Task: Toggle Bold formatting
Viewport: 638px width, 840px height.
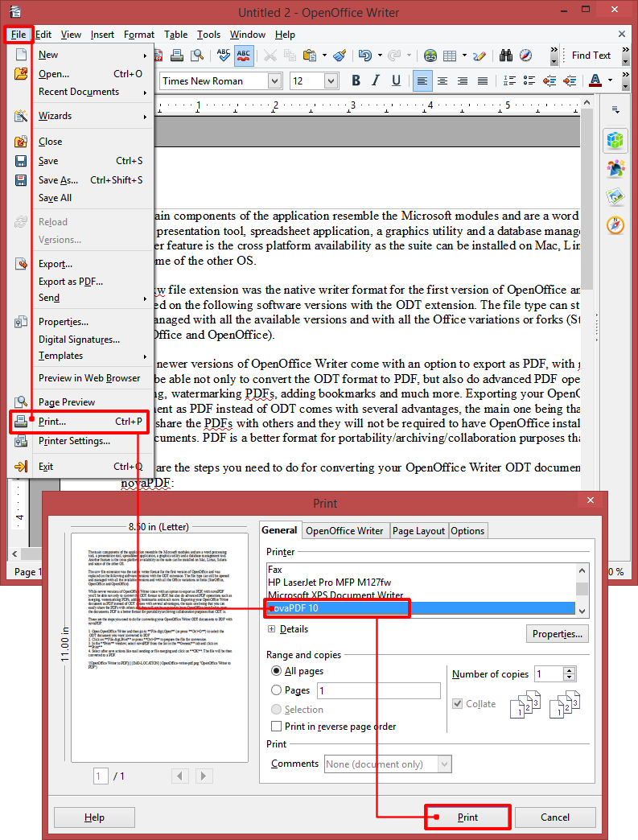Action: pyautogui.click(x=356, y=81)
